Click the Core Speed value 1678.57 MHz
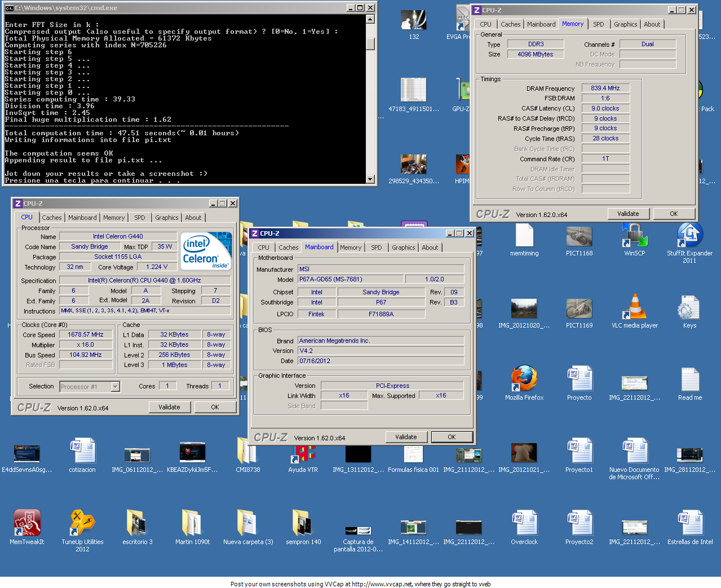The height and width of the screenshot is (588, 721). [x=86, y=334]
